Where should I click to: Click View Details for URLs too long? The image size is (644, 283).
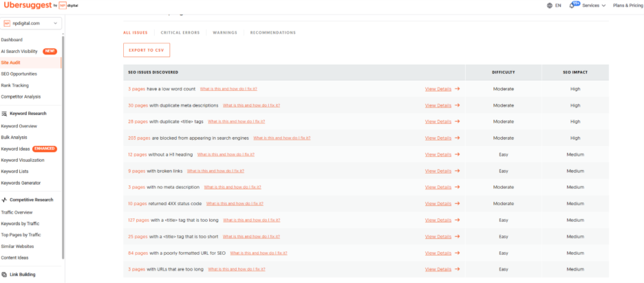(x=438, y=269)
